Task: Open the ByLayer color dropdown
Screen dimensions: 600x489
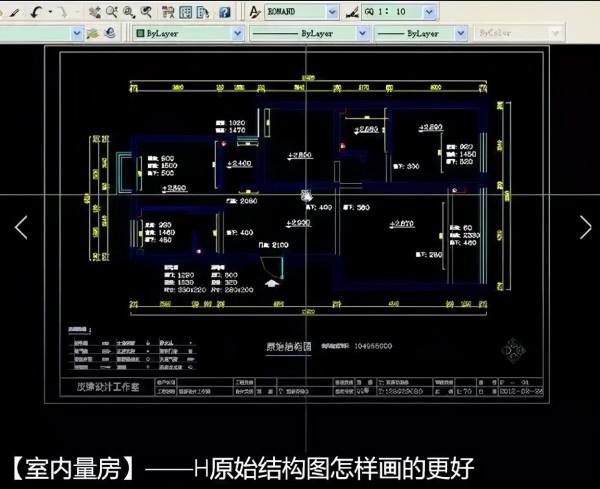Action: click(237, 33)
